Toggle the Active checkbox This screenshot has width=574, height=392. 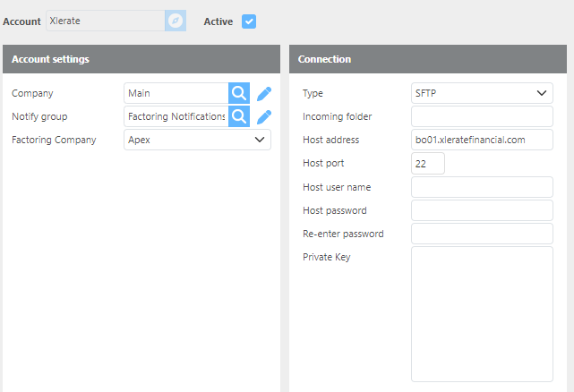point(249,21)
